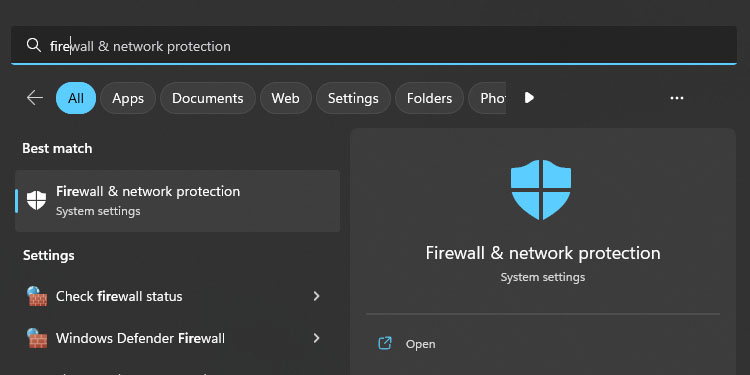Open Firewall & network protection best match
This screenshot has width=750, height=375.
177,201
